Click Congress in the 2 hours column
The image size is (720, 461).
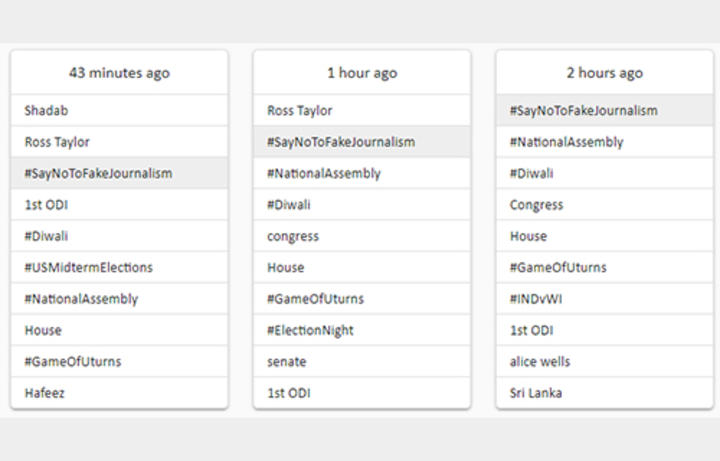[537, 205]
